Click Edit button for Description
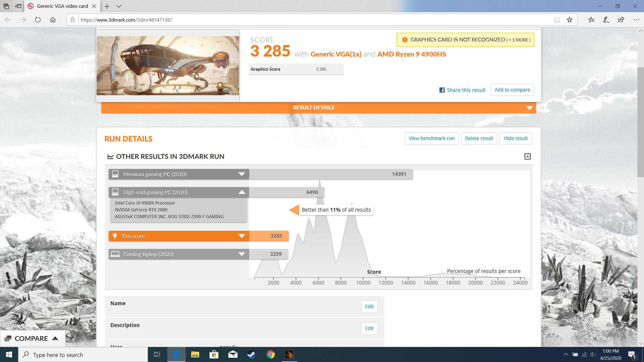This screenshot has width=644, height=362. tap(369, 328)
